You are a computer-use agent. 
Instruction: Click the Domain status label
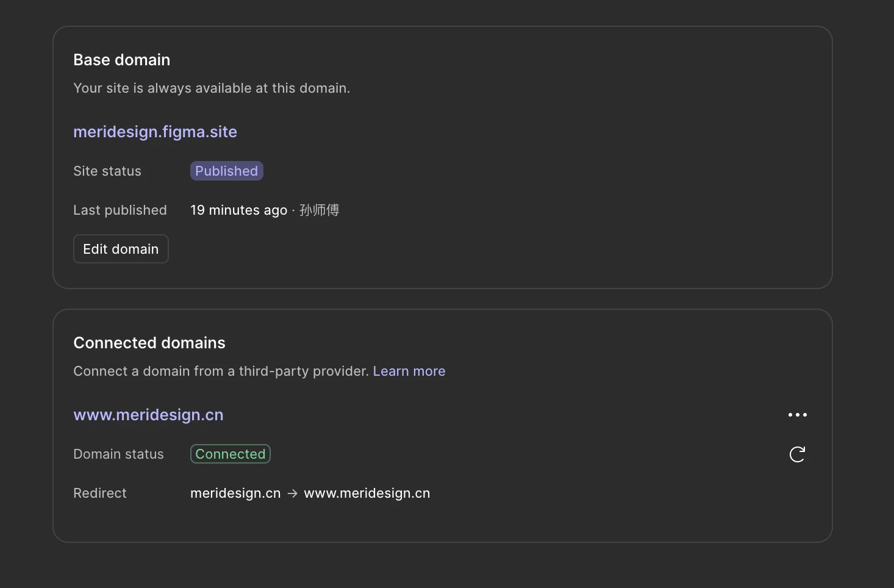[118, 454]
